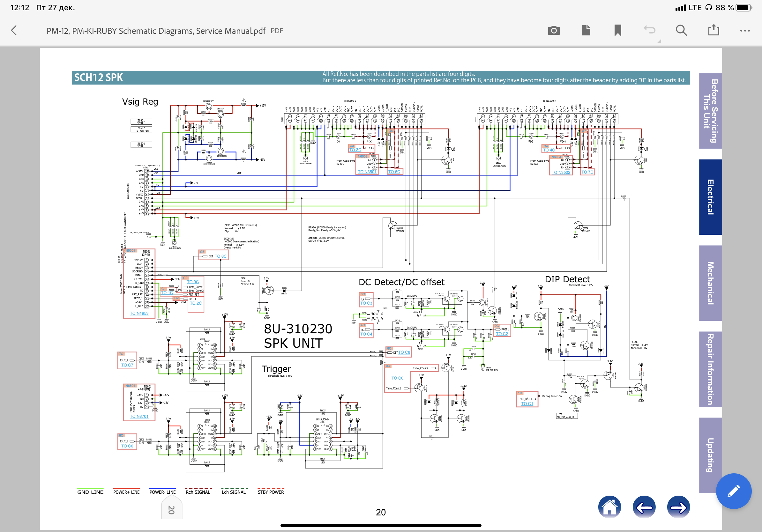The height and width of the screenshot is (532, 762).
Task: Follow the TO 4C link
Action: tap(549, 150)
